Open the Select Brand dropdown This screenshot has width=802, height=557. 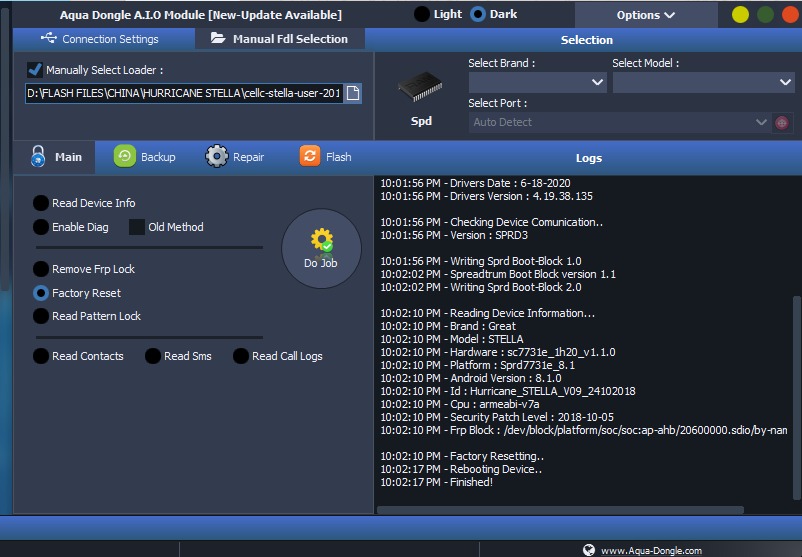coord(538,82)
